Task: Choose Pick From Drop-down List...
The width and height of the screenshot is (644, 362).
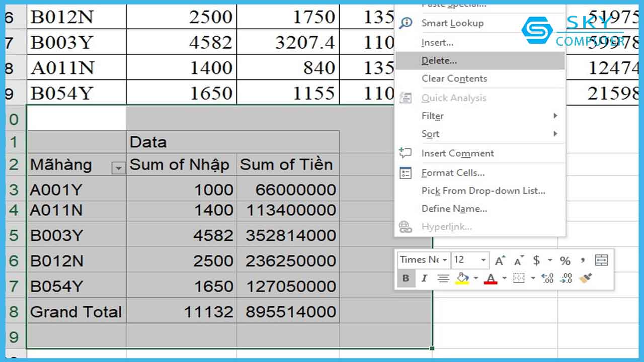Action: (x=480, y=191)
